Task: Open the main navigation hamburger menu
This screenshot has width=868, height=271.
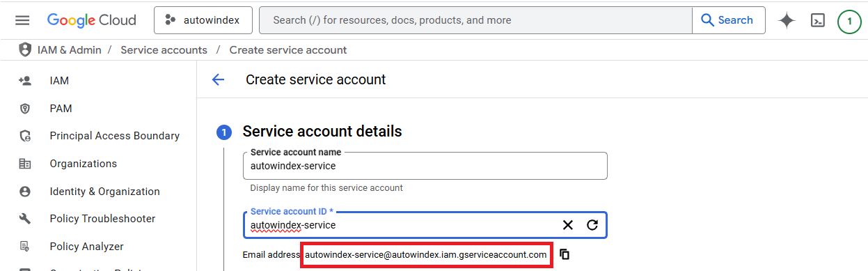Action: pos(22,20)
